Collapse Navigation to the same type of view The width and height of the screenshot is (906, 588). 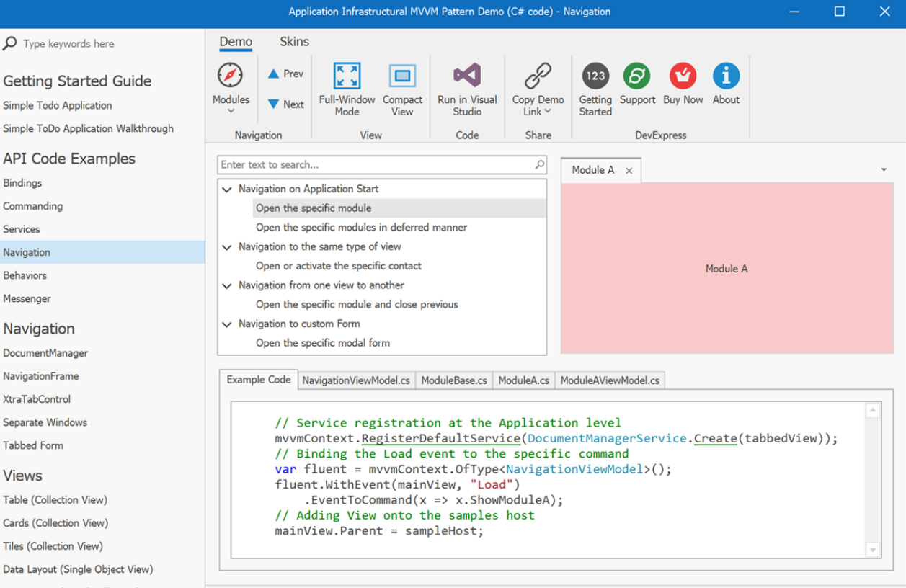click(227, 247)
